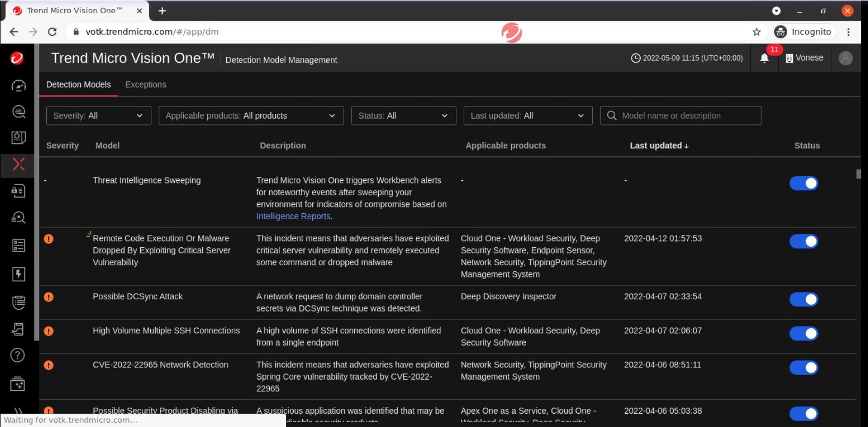868x427 pixels.
Task: Open the lightning bolt sidebar icon
Action: (x=19, y=274)
